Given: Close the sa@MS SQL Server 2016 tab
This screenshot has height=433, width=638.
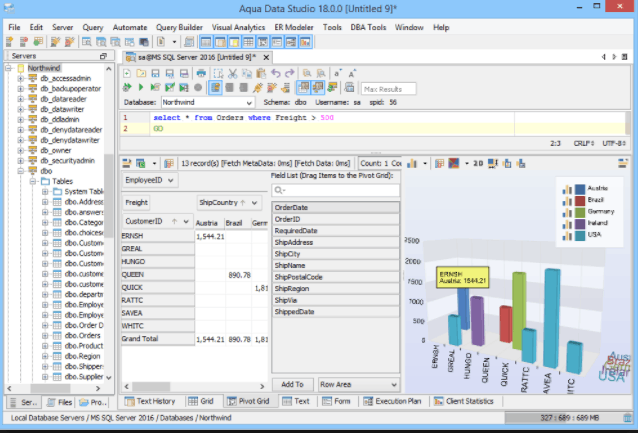Looking at the screenshot, I should click(266, 57).
